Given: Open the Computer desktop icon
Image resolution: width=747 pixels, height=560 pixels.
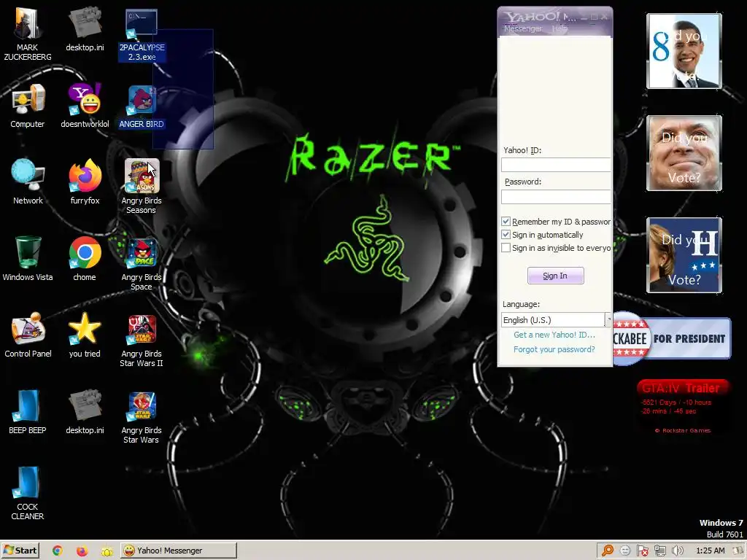Looking at the screenshot, I should (x=28, y=106).
